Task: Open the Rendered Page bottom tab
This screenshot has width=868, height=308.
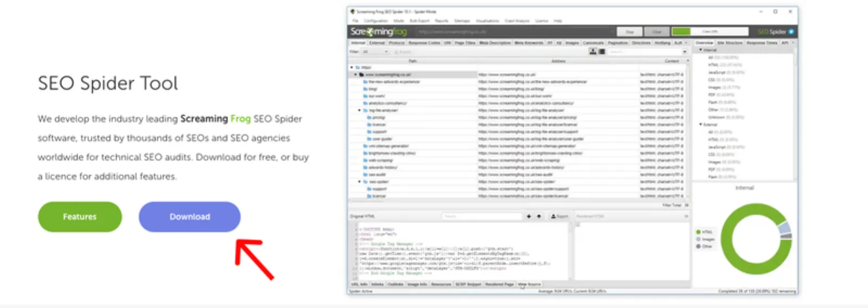Action: [499, 284]
